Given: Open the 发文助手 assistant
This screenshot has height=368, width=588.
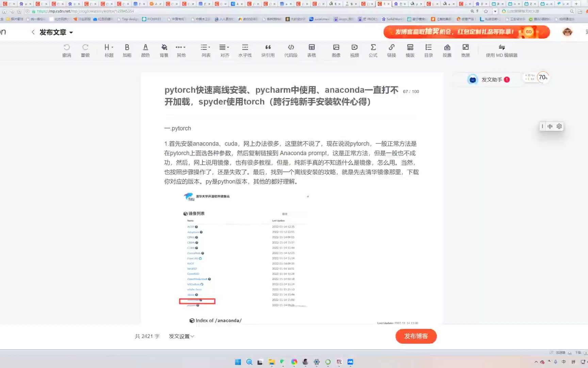Looking at the screenshot, I should (489, 79).
